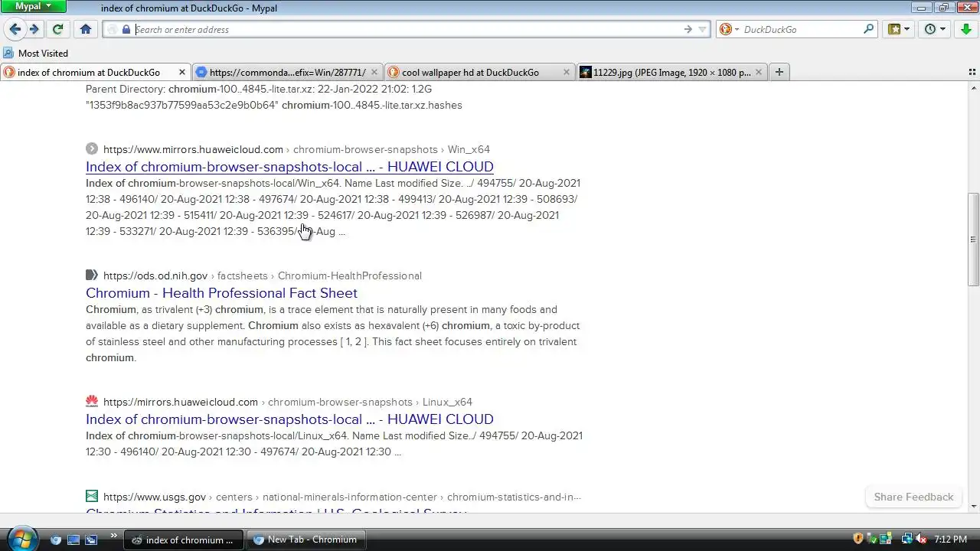Reload the current page
980x551 pixels.
pyautogui.click(x=57, y=29)
